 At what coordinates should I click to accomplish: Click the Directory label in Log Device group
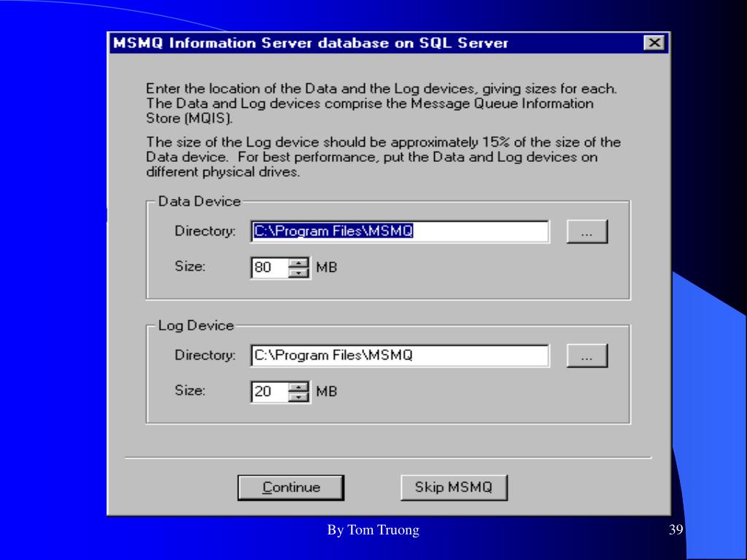(x=205, y=355)
